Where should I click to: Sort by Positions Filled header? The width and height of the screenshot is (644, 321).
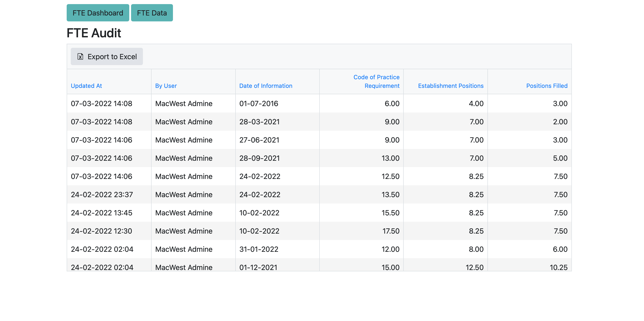pyautogui.click(x=547, y=86)
